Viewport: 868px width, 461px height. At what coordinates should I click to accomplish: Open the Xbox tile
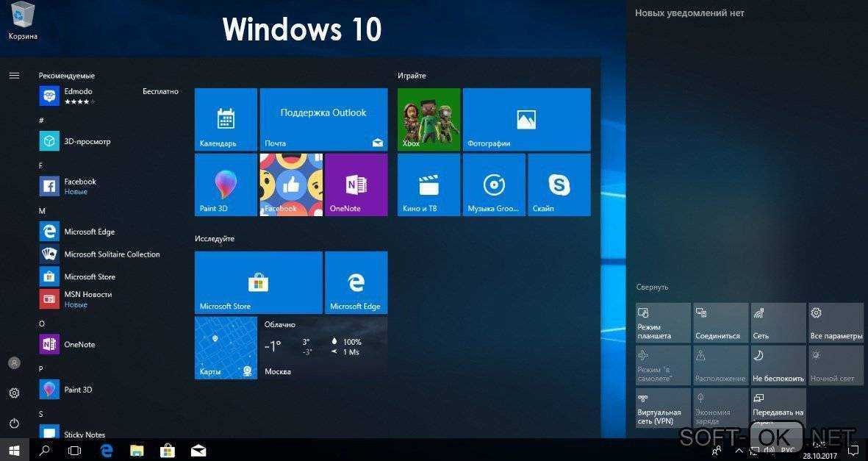coord(429,119)
